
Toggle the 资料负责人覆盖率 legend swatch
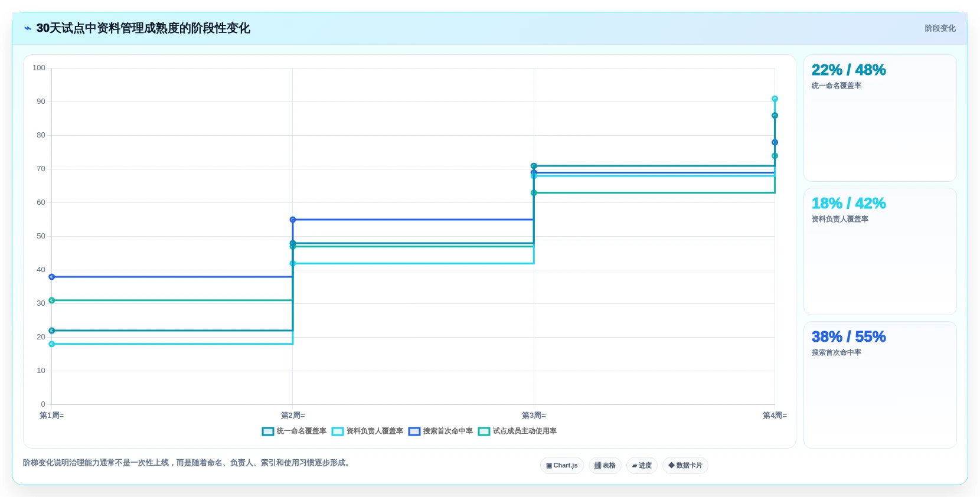coord(338,431)
